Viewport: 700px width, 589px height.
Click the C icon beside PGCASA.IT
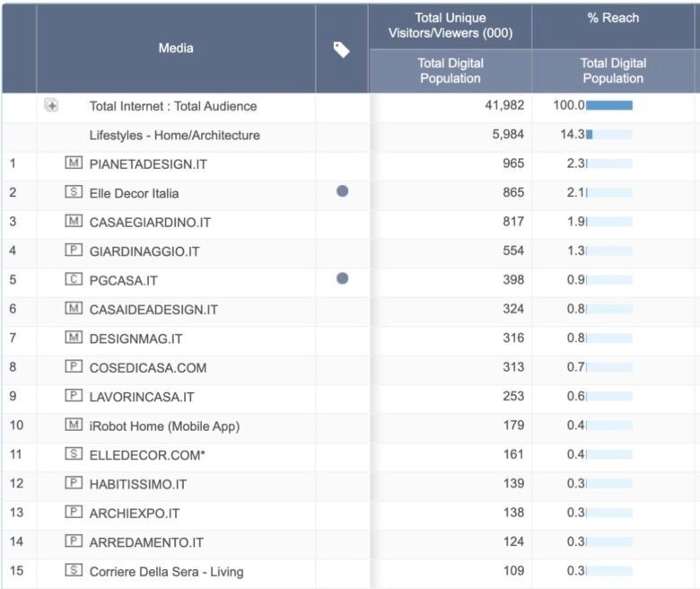(74, 279)
